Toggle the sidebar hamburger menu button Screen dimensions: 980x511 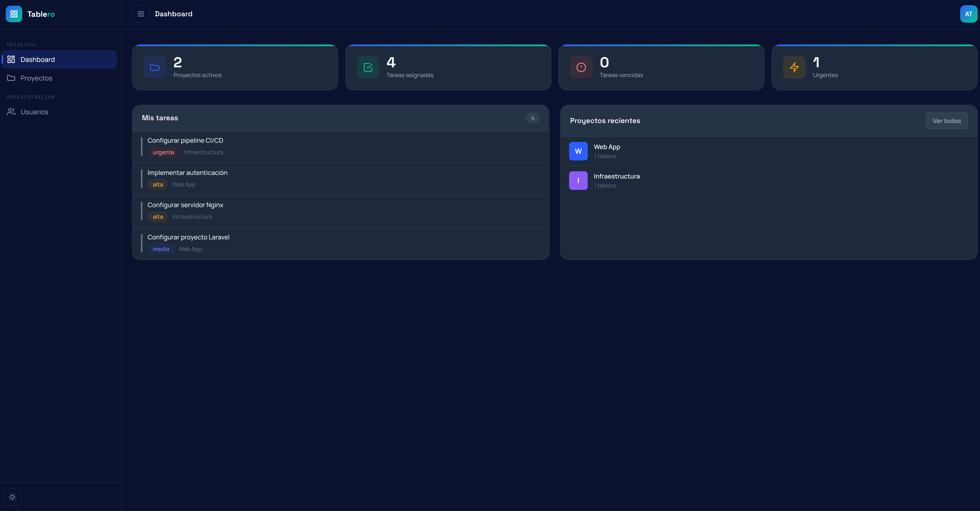pyautogui.click(x=141, y=14)
